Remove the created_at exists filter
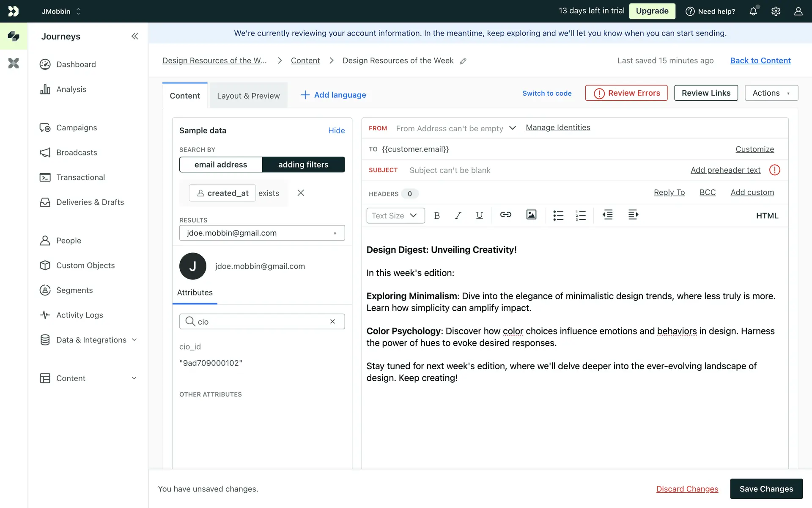 pos(301,193)
